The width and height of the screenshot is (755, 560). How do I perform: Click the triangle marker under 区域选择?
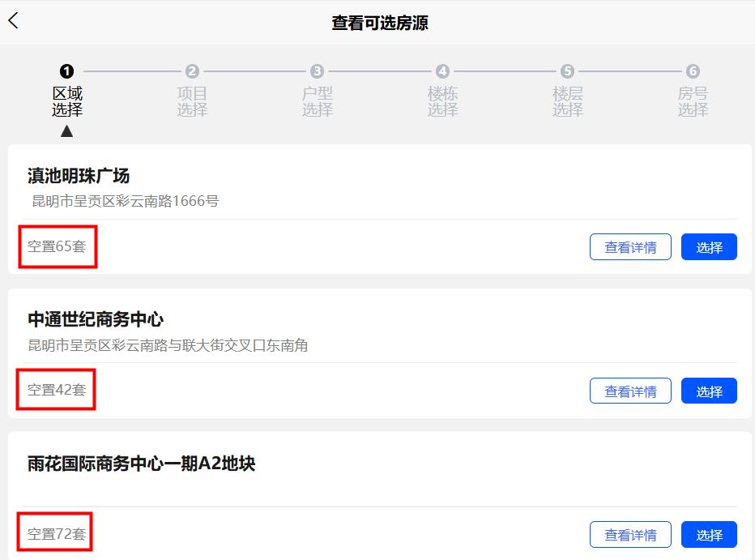click(x=67, y=130)
